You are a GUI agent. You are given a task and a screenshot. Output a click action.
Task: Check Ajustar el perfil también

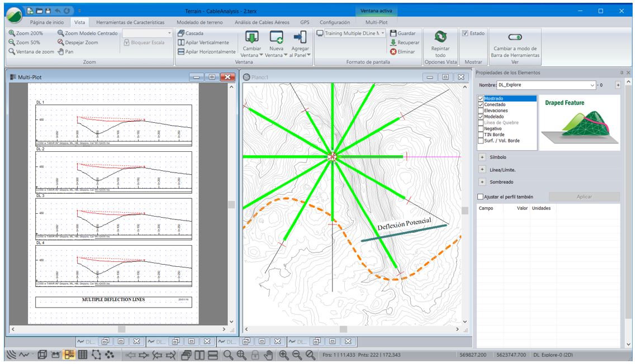[x=480, y=197]
